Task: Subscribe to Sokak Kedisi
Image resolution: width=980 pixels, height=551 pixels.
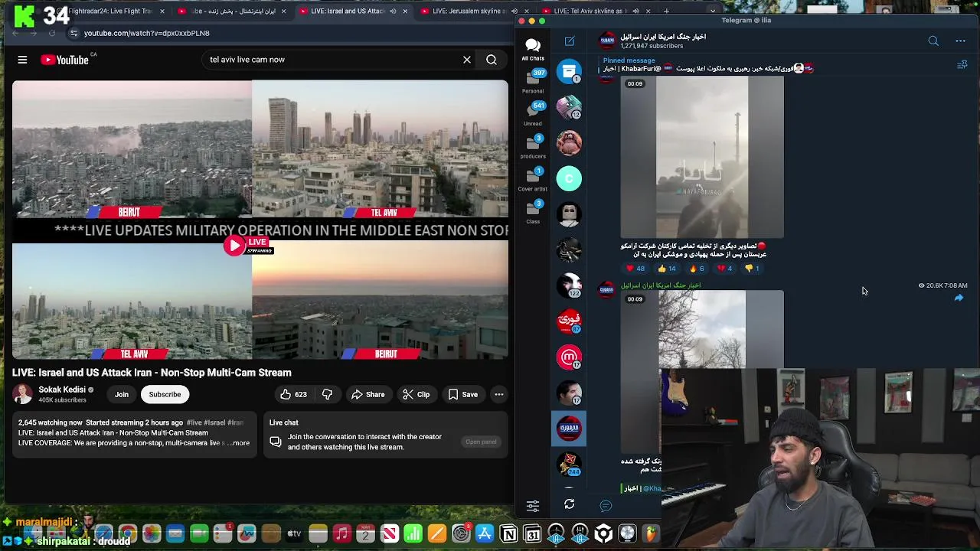Action: click(165, 394)
